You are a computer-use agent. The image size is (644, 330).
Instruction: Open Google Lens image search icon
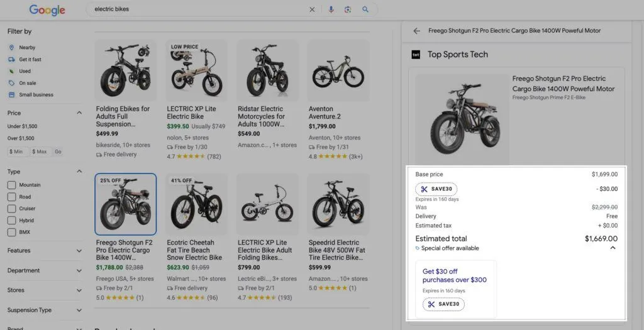point(348,9)
